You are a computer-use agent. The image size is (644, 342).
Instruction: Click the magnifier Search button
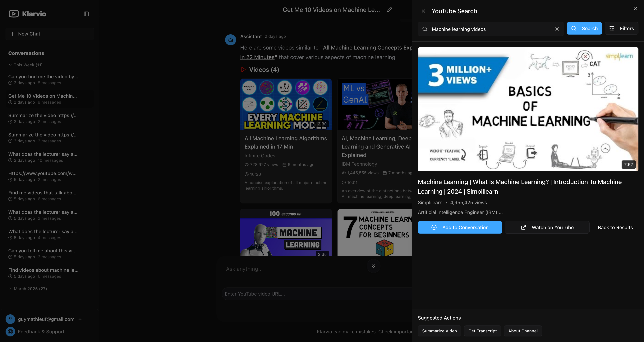coord(584,29)
